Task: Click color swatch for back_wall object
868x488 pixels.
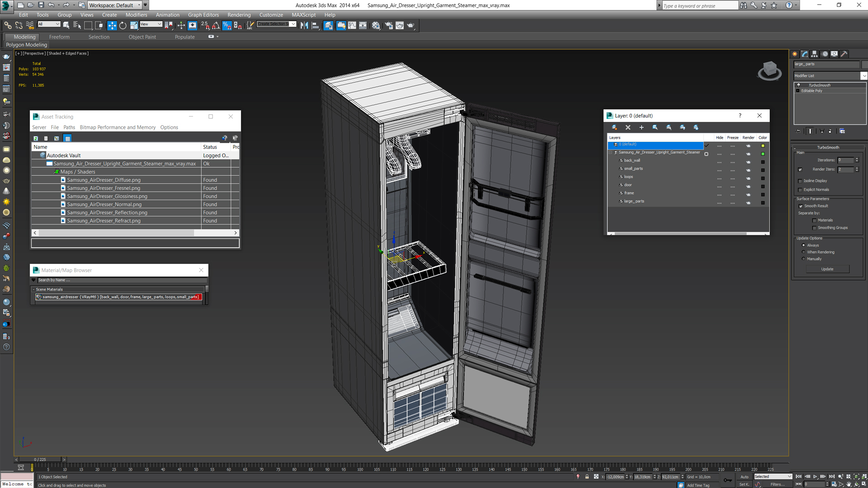Action: (x=763, y=162)
